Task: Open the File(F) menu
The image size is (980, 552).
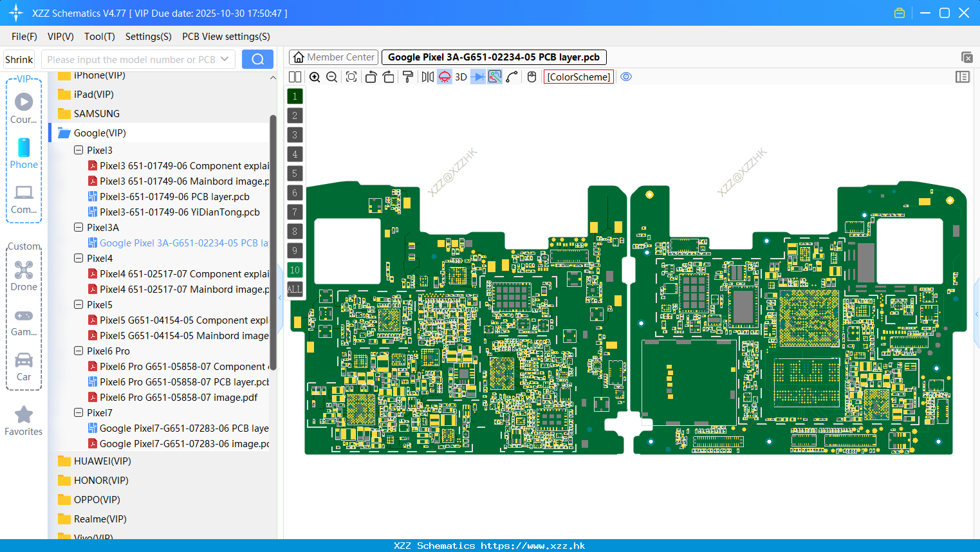Action: point(24,37)
